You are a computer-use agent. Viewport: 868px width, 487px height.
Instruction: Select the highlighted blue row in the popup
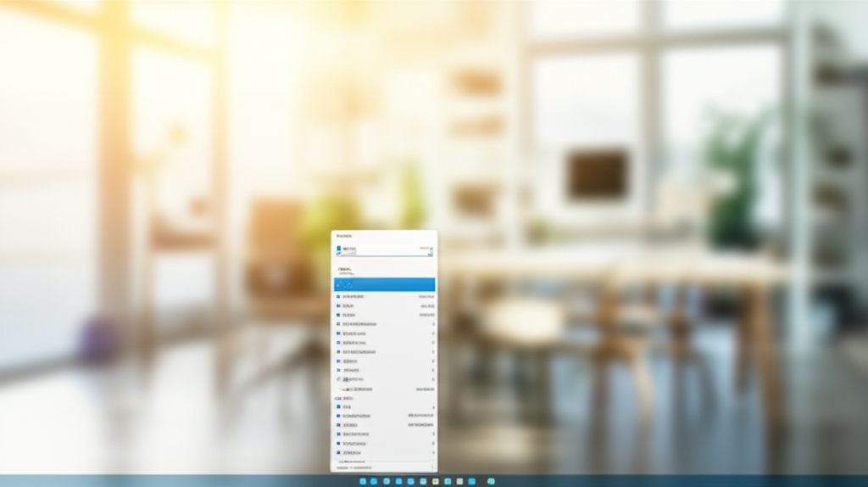click(x=384, y=284)
